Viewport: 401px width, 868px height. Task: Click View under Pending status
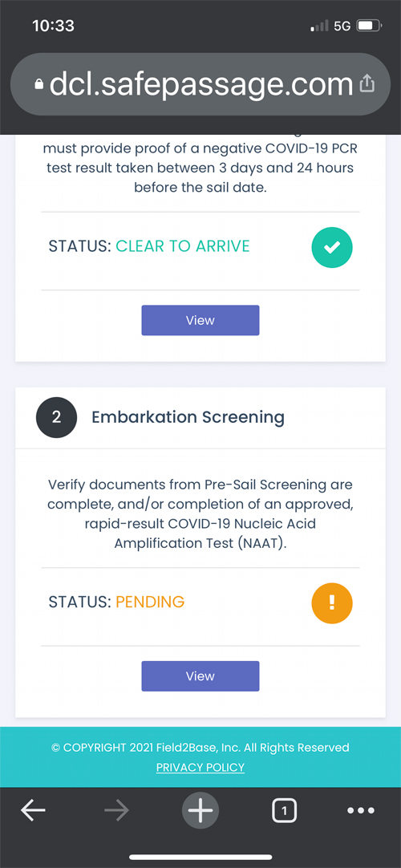click(x=200, y=676)
